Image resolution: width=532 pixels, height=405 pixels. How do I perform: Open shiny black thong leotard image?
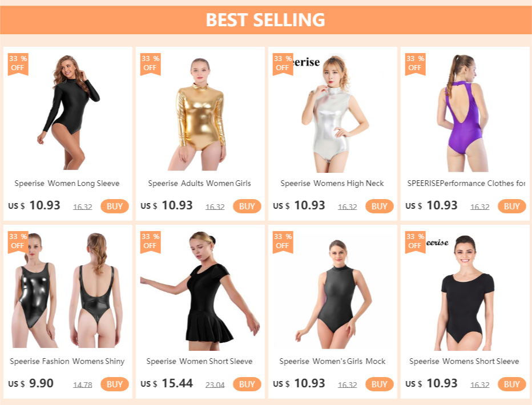point(68,290)
